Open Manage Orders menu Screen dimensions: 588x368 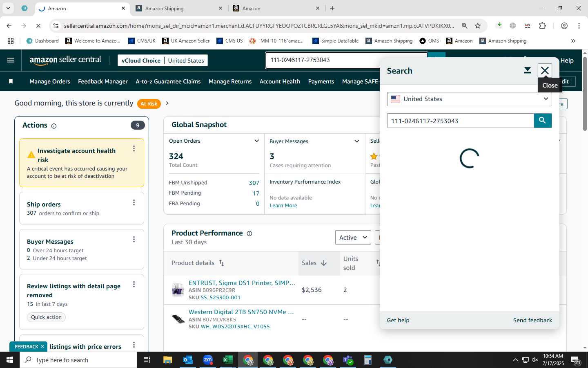tap(50, 81)
